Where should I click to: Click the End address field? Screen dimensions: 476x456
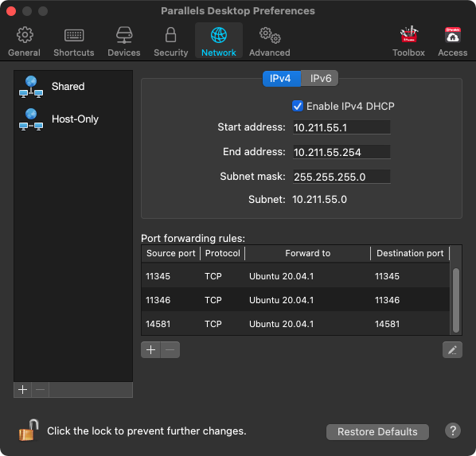(341, 152)
